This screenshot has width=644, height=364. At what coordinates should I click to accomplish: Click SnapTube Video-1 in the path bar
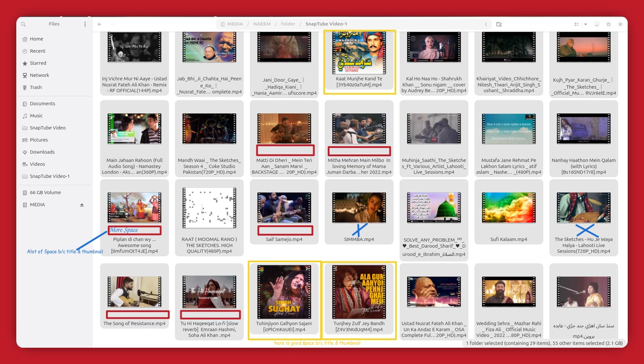326,24
